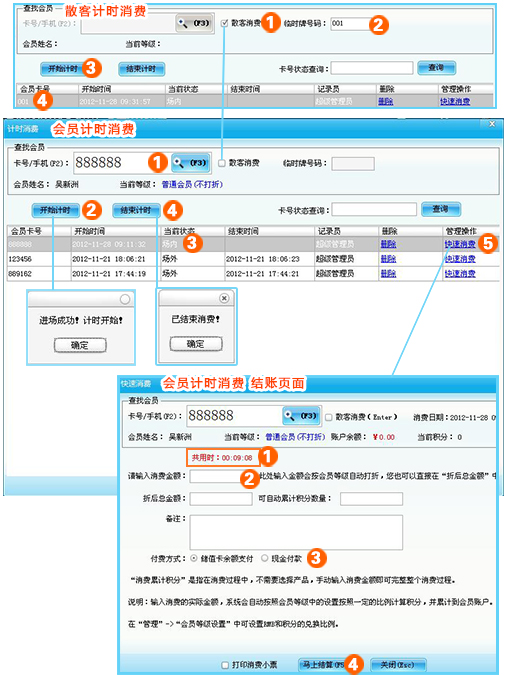The image size is (505, 675).
Task: Close the 已结束消费 dialog with its X
Action: point(224,298)
